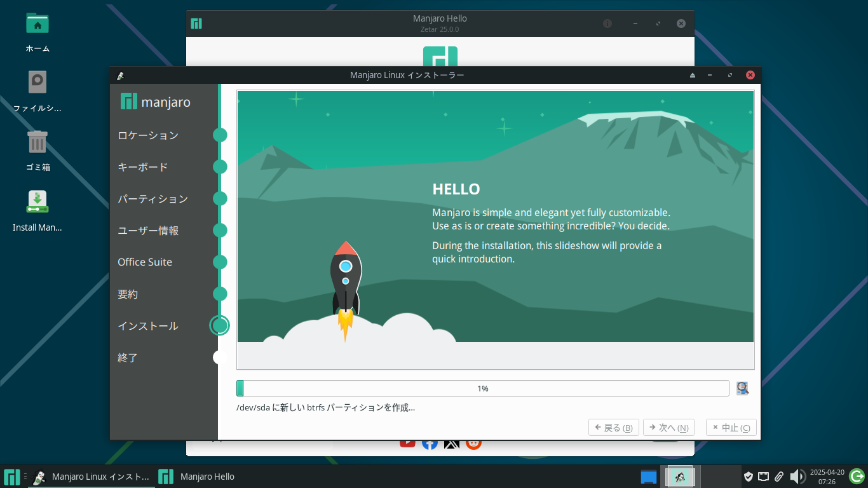Open the Manjaro Hello window menu icon
Image resolution: width=868 pixels, height=488 pixels.
click(196, 24)
